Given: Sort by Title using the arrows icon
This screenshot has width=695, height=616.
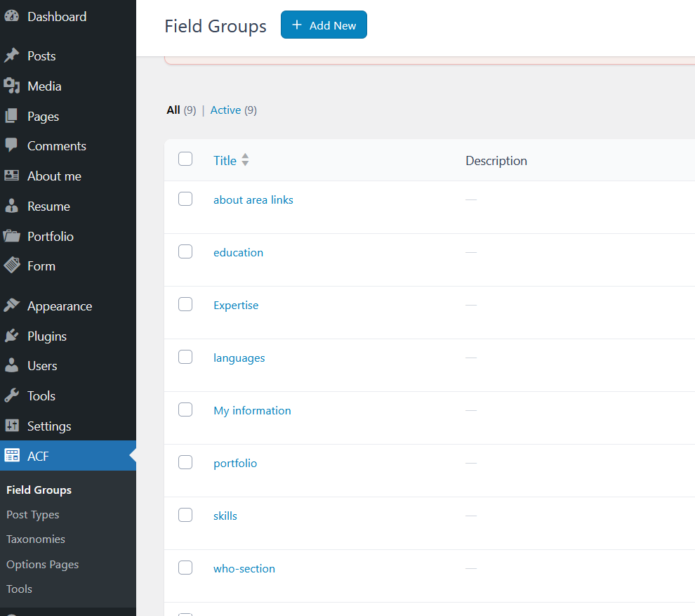Looking at the screenshot, I should [245, 159].
